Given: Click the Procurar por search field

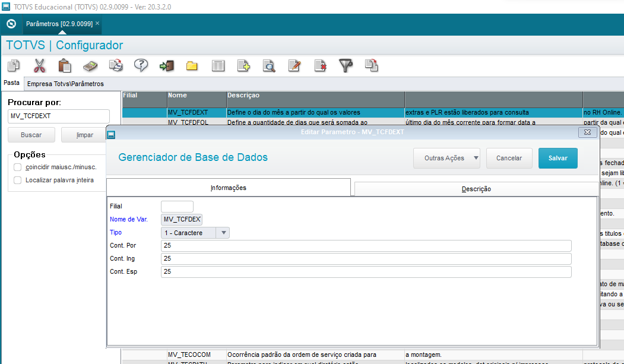Looking at the screenshot, I should coord(59,116).
